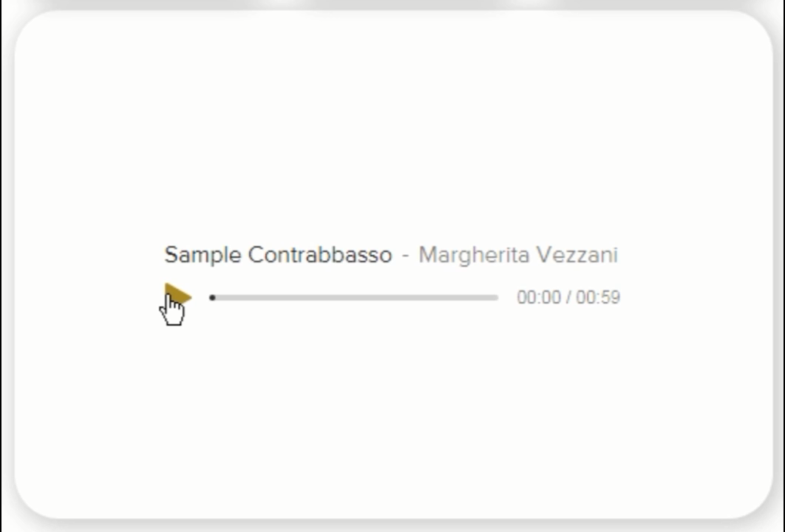Click the gold play triangle icon
The height and width of the screenshot is (532, 785).
tap(177, 297)
